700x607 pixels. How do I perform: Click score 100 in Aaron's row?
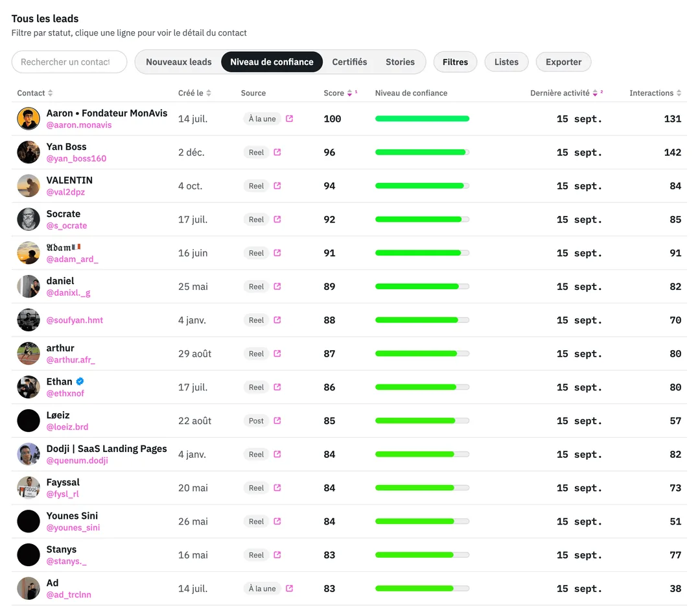[332, 119]
